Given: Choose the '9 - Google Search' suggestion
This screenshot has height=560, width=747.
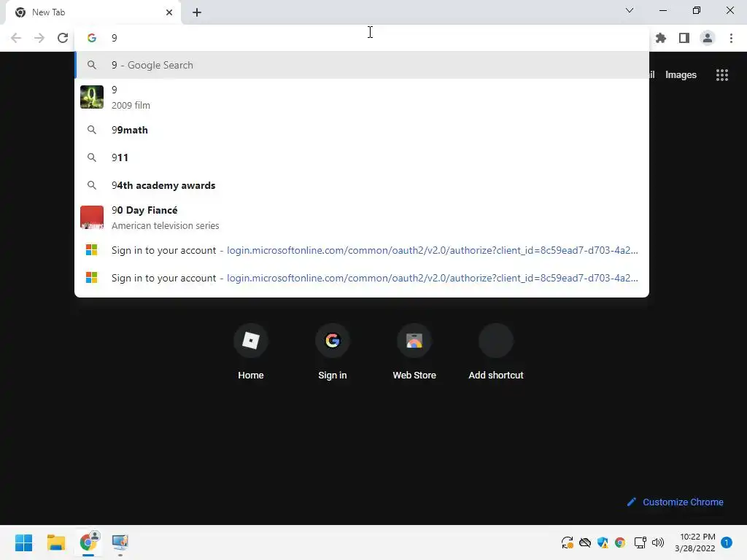Looking at the screenshot, I should click(x=362, y=65).
